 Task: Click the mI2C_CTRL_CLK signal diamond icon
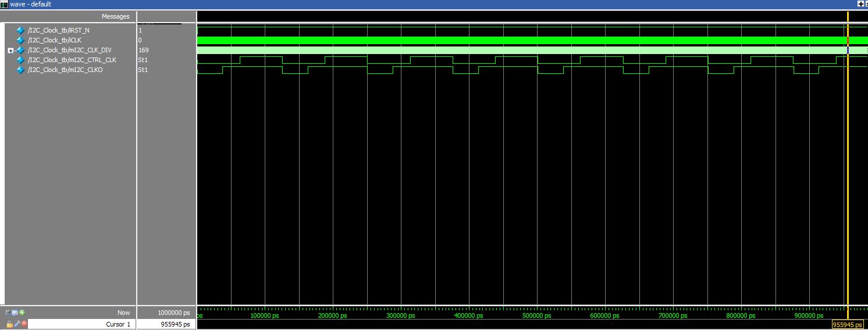tap(20, 60)
